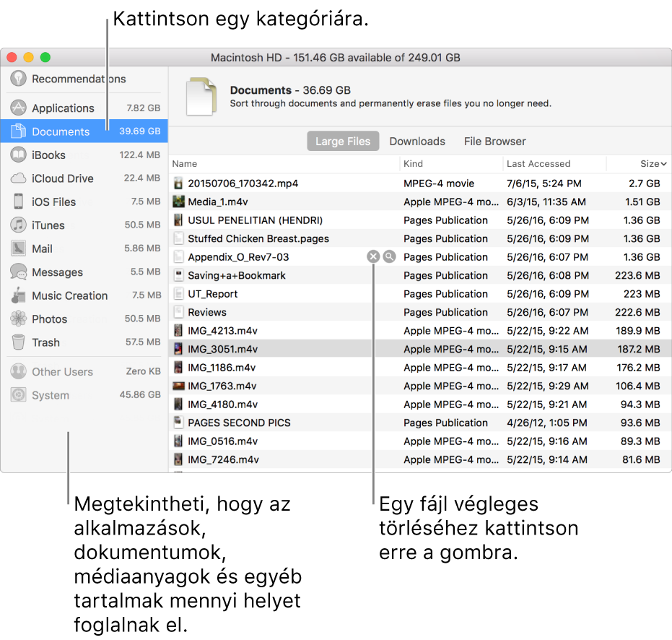The width and height of the screenshot is (672, 640).
Task: Click the 45.86 GB System size
Action: pos(140,394)
